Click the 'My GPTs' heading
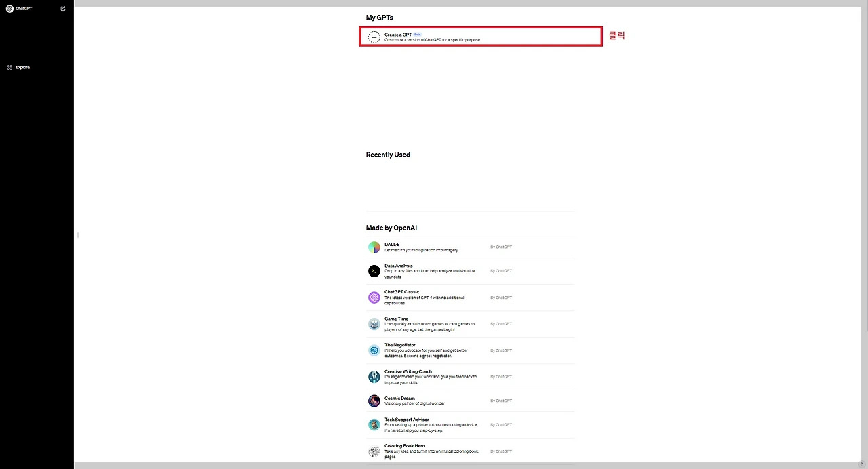This screenshot has height=469, width=868. (379, 18)
